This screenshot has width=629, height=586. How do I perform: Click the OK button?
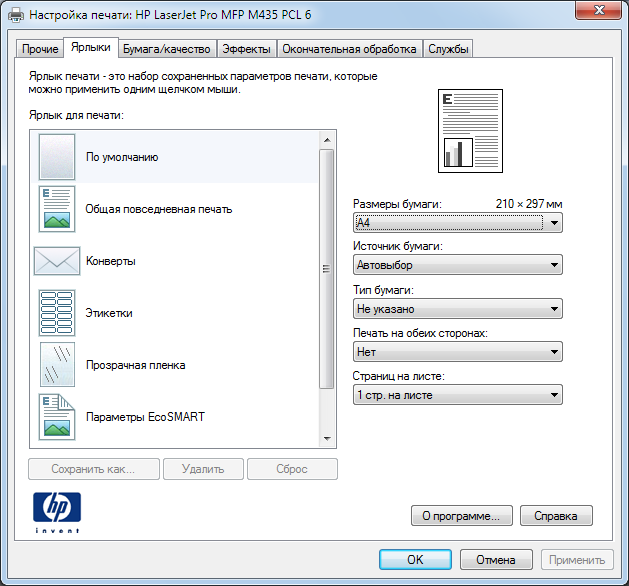coord(415,560)
